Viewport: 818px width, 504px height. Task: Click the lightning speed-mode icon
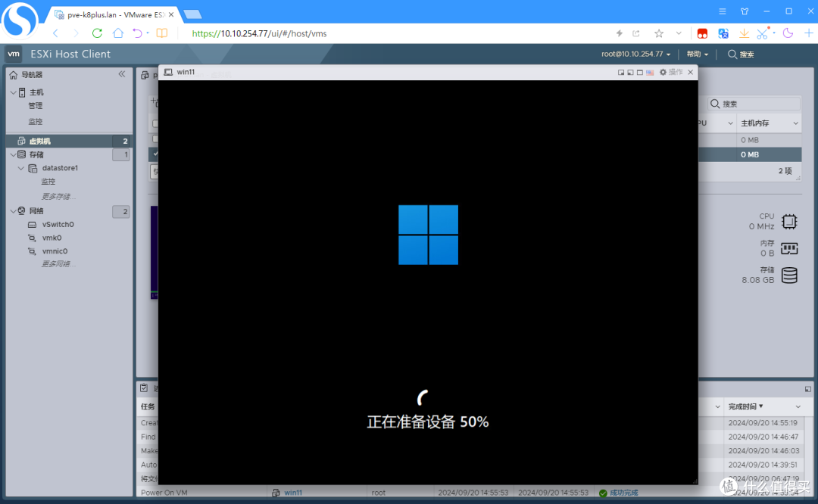point(620,33)
